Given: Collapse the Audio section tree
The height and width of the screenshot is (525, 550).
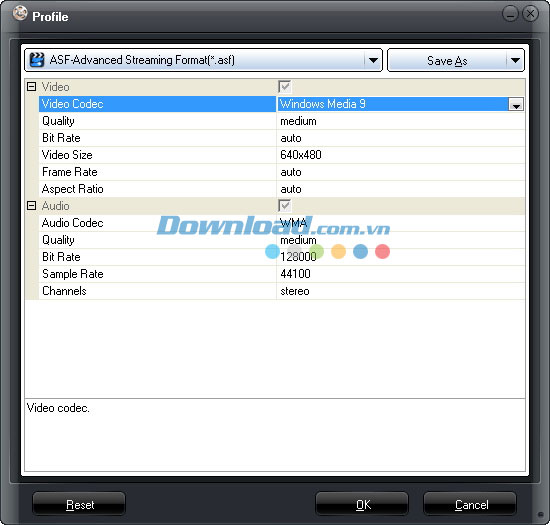Looking at the screenshot, I should pyautogui.click(x=32, y=206).
